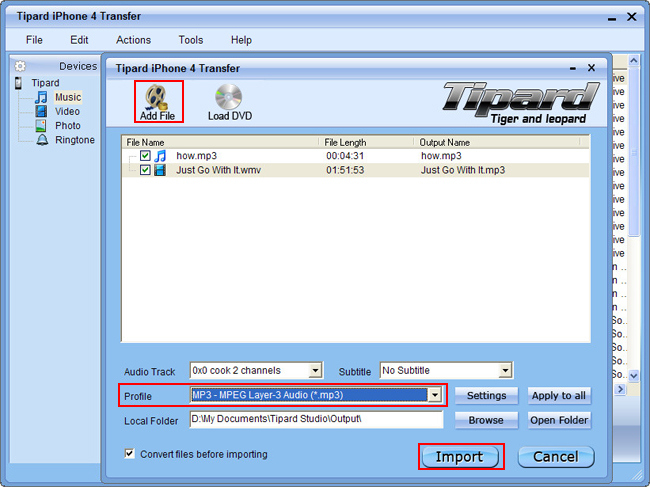Click the file length 00:04:31
Viewport: 650px width, 487px height.
345,156
